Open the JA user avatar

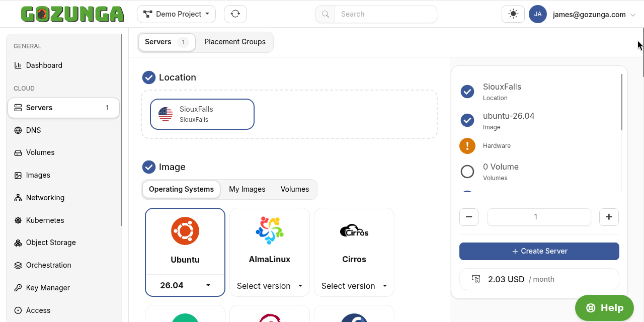coord(538,14)
